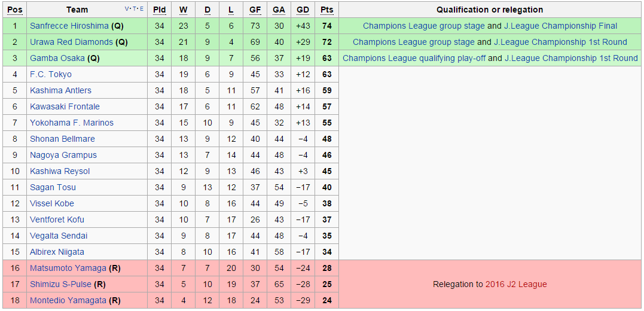Select the Kashima Antlers link

(60, 90)
